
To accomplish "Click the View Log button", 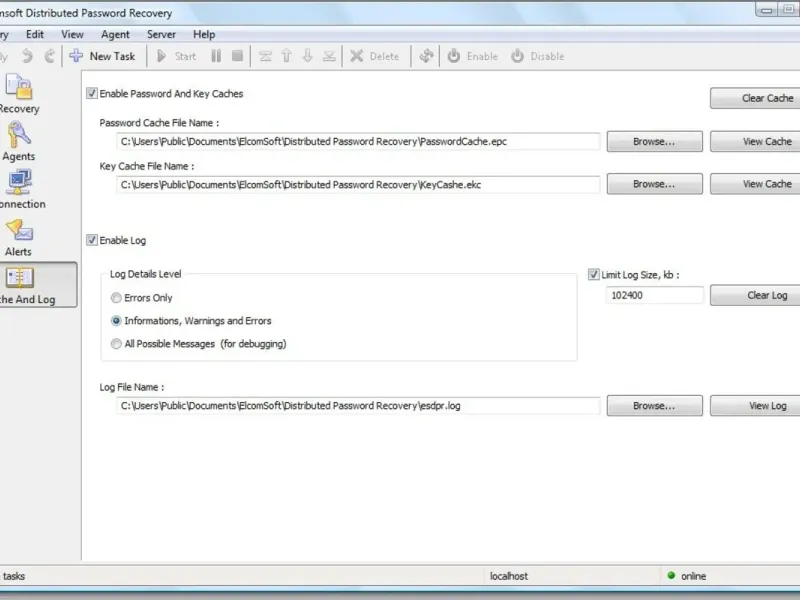I will point(755,406).
